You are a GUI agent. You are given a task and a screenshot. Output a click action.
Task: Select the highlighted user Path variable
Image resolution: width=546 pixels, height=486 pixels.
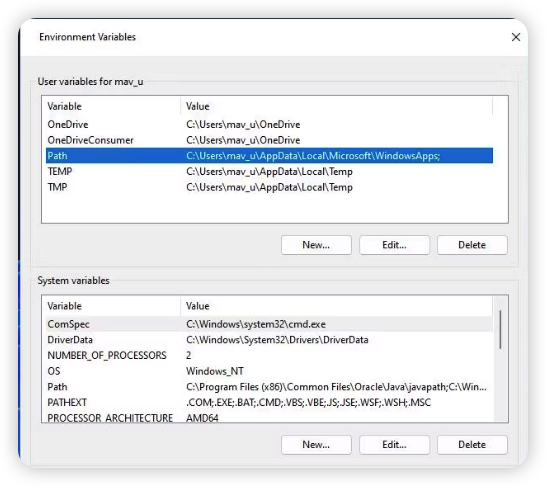269,156
